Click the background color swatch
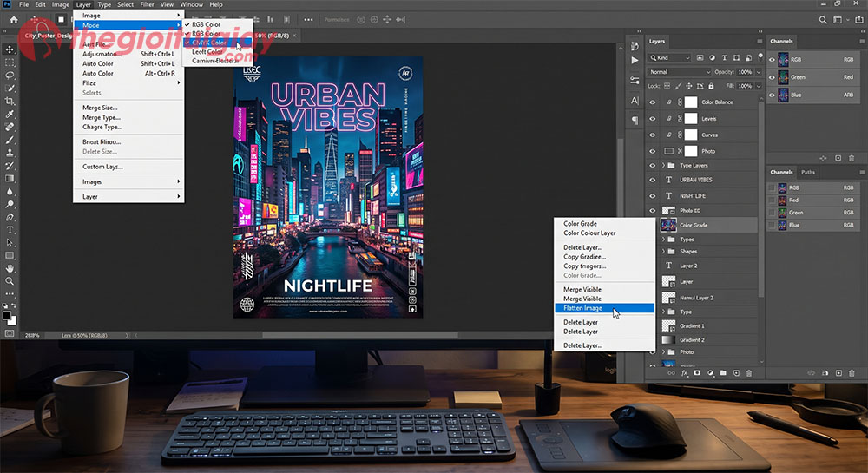The height and width of the screenshot is (473, 868). [x=12, y=320]
